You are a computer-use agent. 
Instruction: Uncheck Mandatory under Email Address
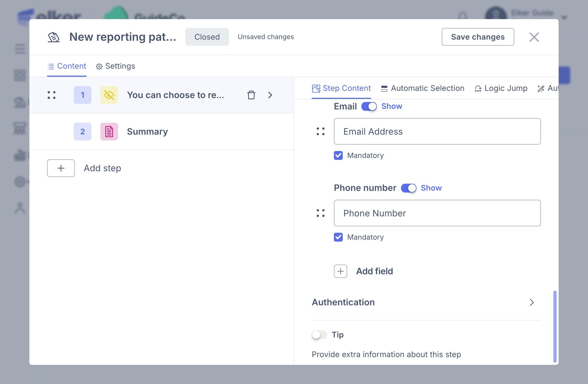pyautogui.click(x=338, y=155)
